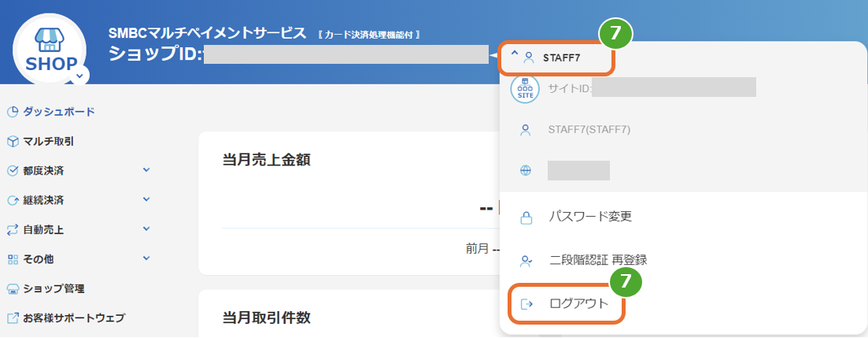Collapse the STAFF7 user dropdown
The width and height of the screenshot is (868, 338).
click(515, 55)
